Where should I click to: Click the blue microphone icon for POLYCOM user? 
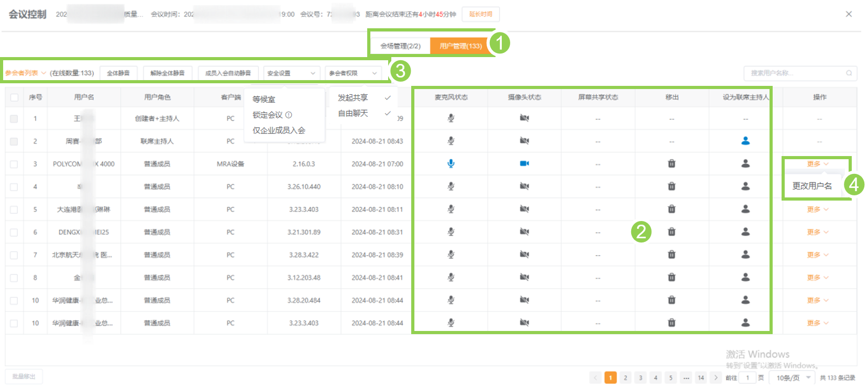tap(451, 163)
